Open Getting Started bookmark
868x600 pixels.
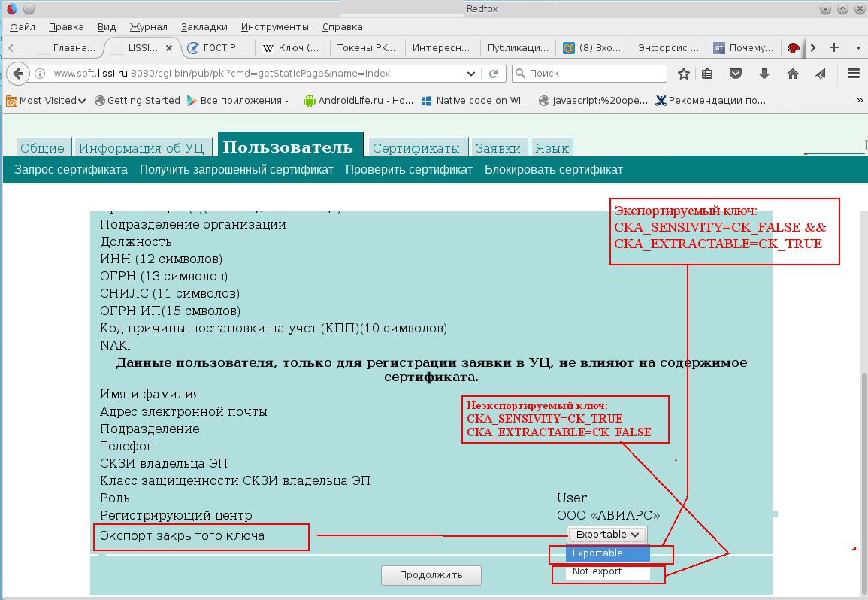point(138,100)
